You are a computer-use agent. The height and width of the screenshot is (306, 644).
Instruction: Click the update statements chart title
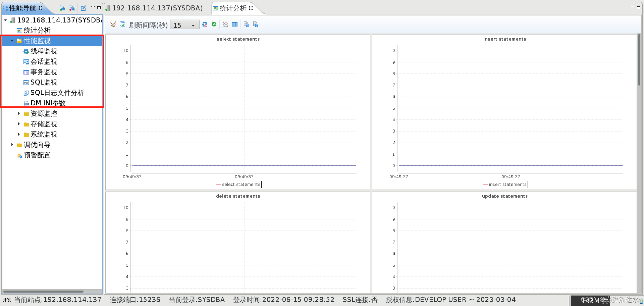tap(505, 196)
